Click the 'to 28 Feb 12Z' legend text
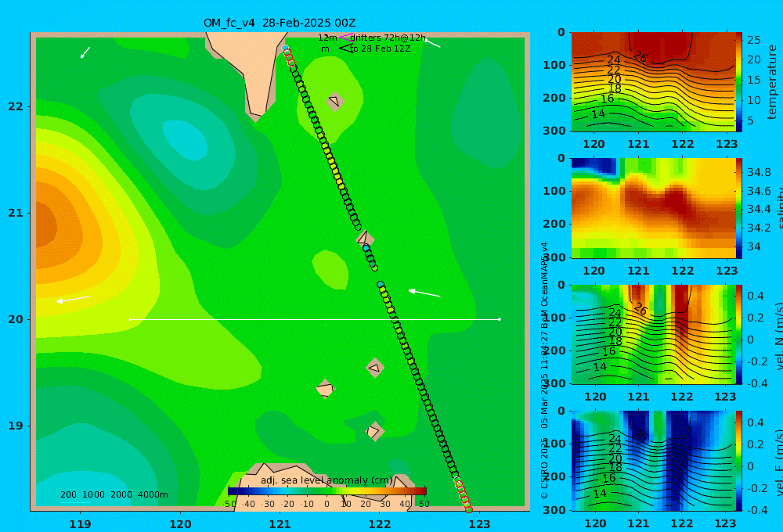 pos(380,49)
